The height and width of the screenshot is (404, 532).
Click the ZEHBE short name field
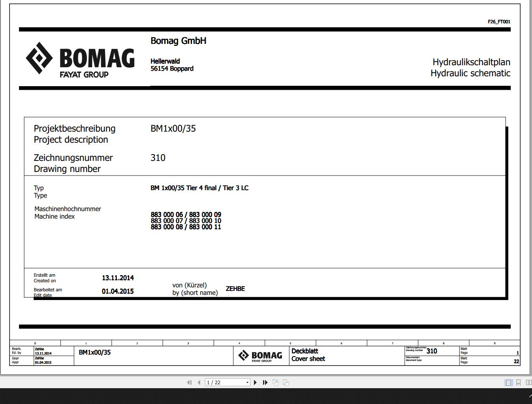coord(235,289)
